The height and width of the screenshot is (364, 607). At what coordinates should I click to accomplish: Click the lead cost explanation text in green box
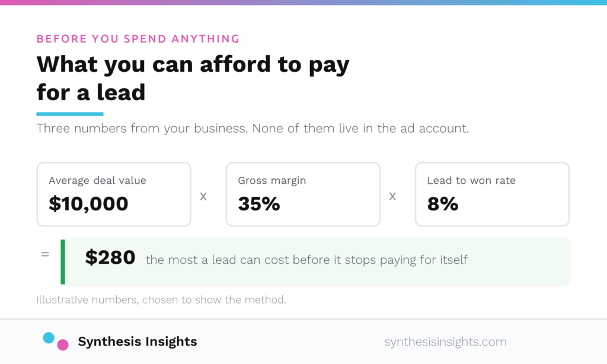coord(306,260)
